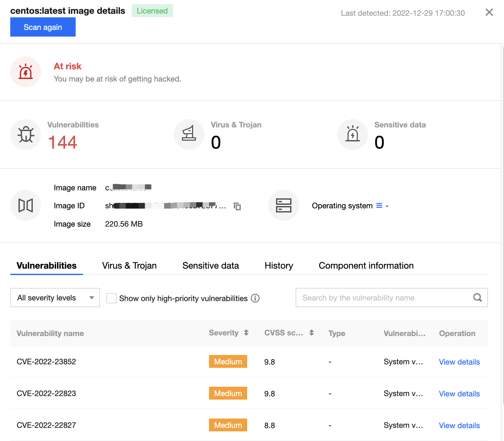Focus the vulnerability name search field
504x441 pixels.
385,298
